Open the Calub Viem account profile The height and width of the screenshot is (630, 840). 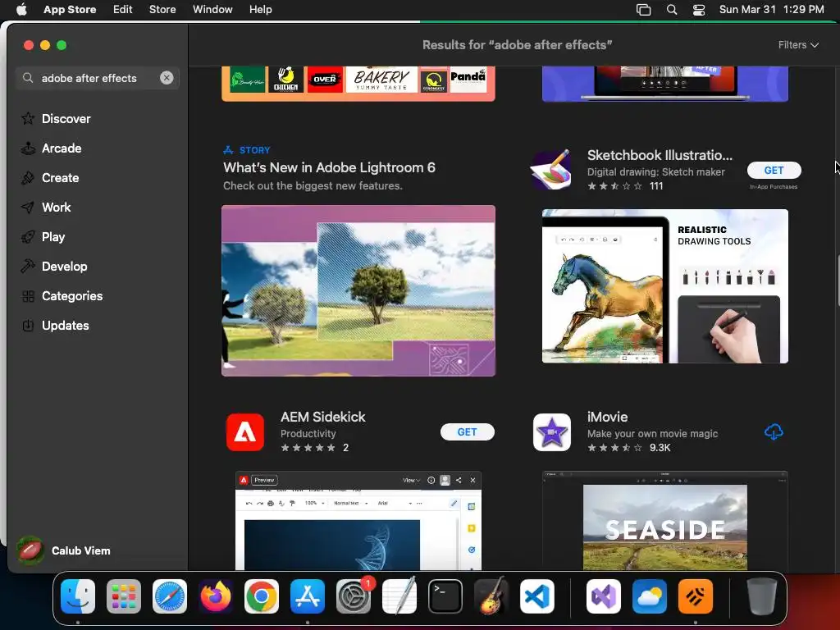pyautogui.click(x=64, y=550)
